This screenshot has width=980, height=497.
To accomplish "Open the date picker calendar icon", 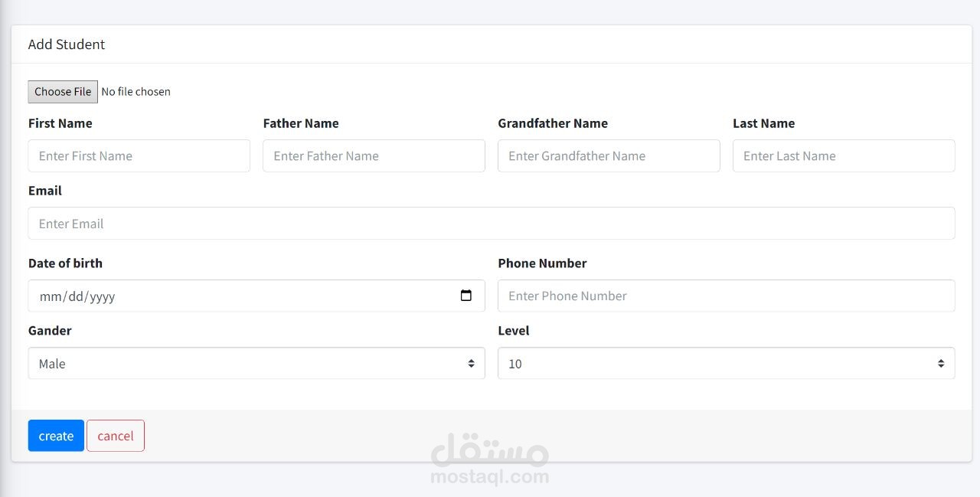I will tap(466, 296).
